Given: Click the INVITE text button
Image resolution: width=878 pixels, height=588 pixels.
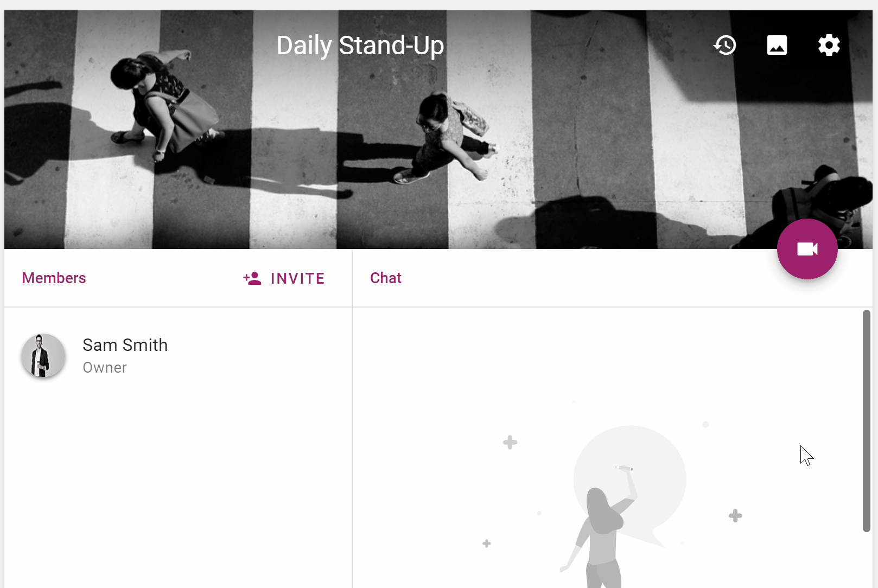Looking at the screenshot, I should pos(297,278).
